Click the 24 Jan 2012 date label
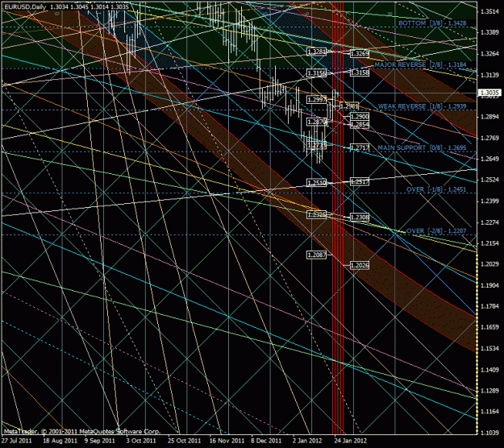This screenshot has width=504, height=448. click(x=350, y=441)
